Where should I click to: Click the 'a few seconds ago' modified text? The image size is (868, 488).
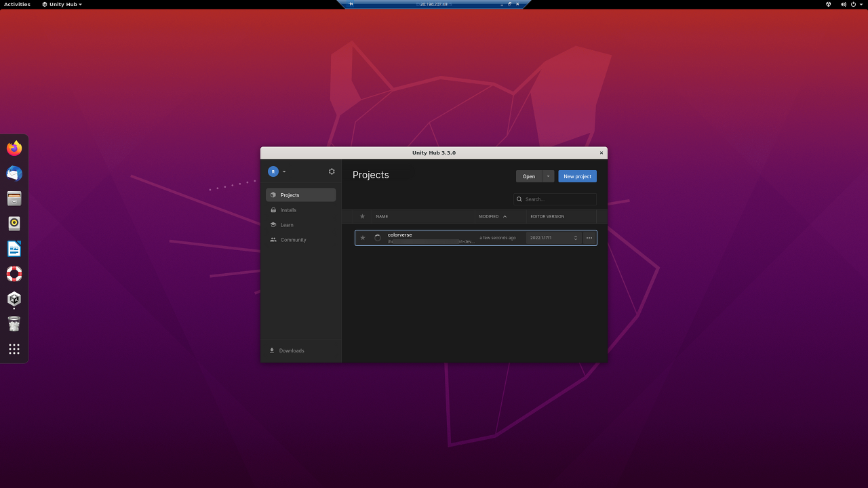point(498,238)
